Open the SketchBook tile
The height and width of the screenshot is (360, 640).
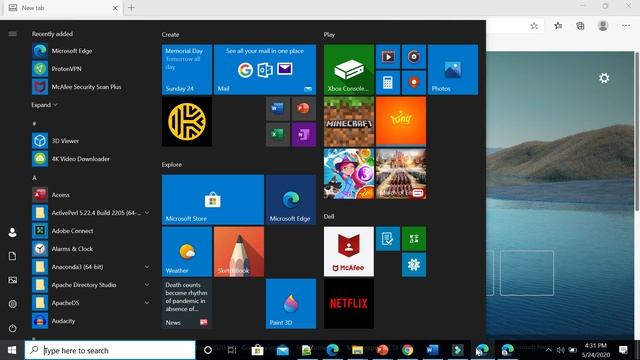239,251
